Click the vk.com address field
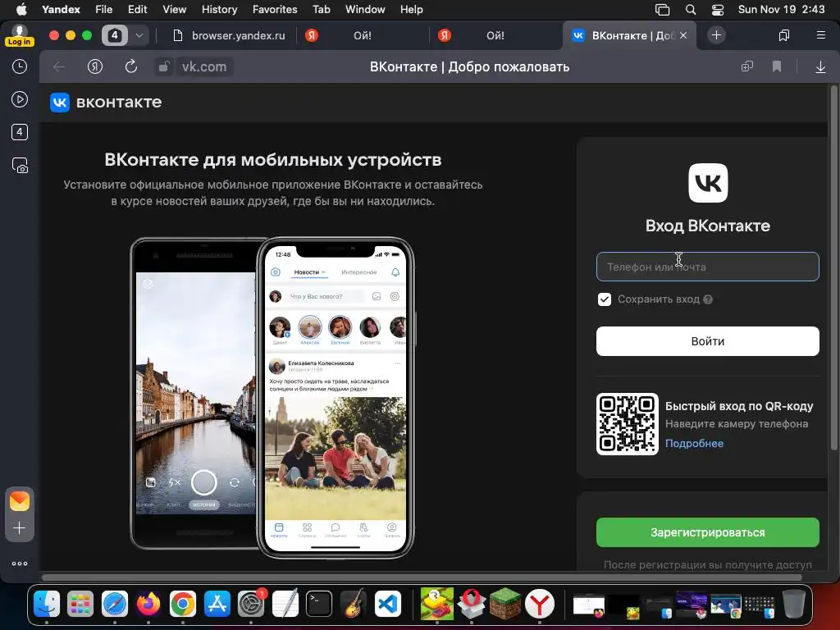The image size is (840, 630). [204, 67]
